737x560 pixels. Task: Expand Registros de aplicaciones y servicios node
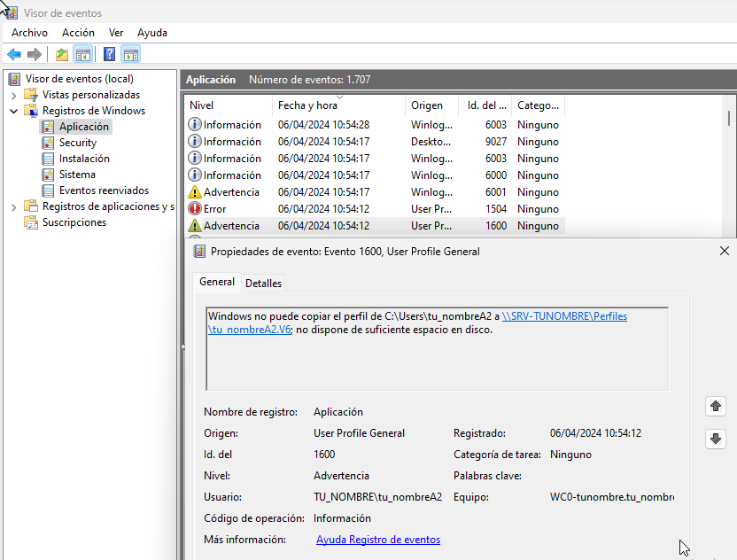pyautogui.click(x=14, y=206)
